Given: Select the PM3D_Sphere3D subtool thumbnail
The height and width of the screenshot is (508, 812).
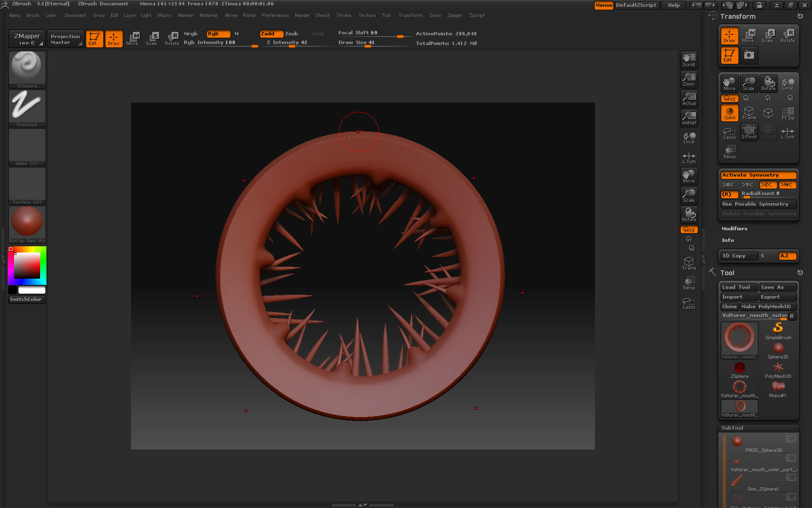Looking at the screenshot, I should click(x=738, y=440).
